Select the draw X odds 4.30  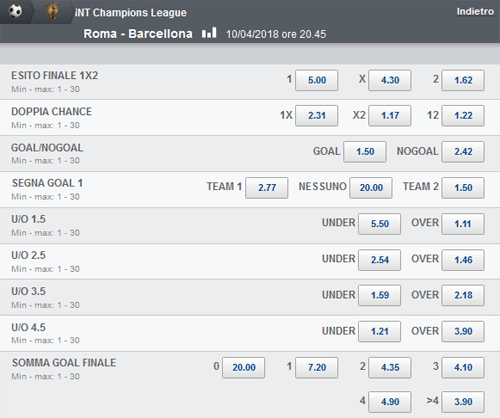click(x=390, y=80)
